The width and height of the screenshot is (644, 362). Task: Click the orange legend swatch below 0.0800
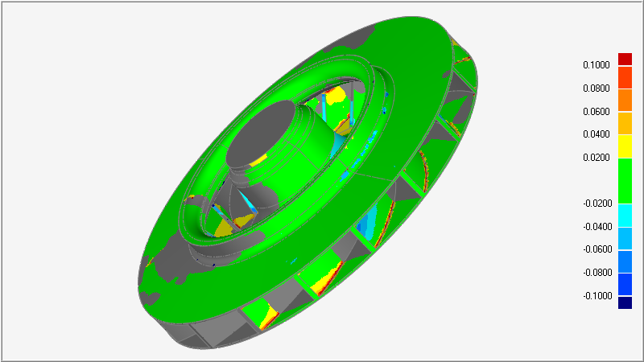(x=625, y=100)
